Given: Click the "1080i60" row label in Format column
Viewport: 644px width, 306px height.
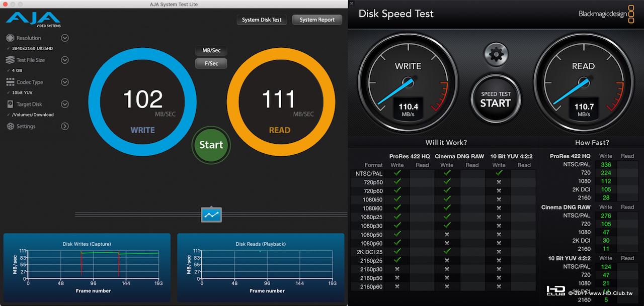Looking at the screenshot, I should click(373, 208).
